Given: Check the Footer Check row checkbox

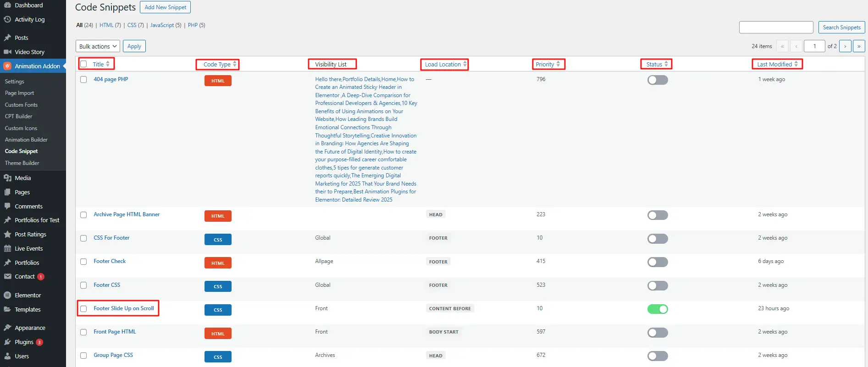Looking at the screenshot, I should (x=83, y=262).
